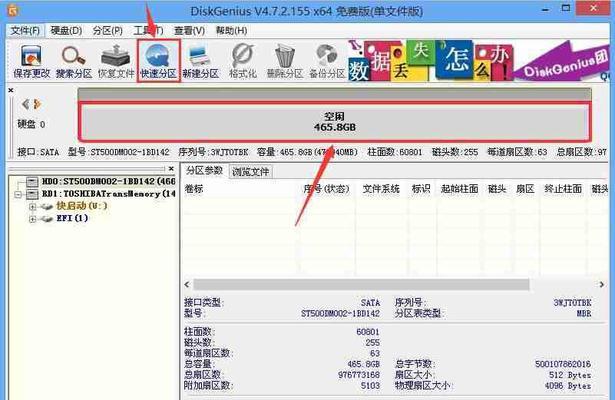This screenshot has width=615, height=400.
Task: Click the 新建分区 (New partition) icon
Action: click(x=200, y=61)
